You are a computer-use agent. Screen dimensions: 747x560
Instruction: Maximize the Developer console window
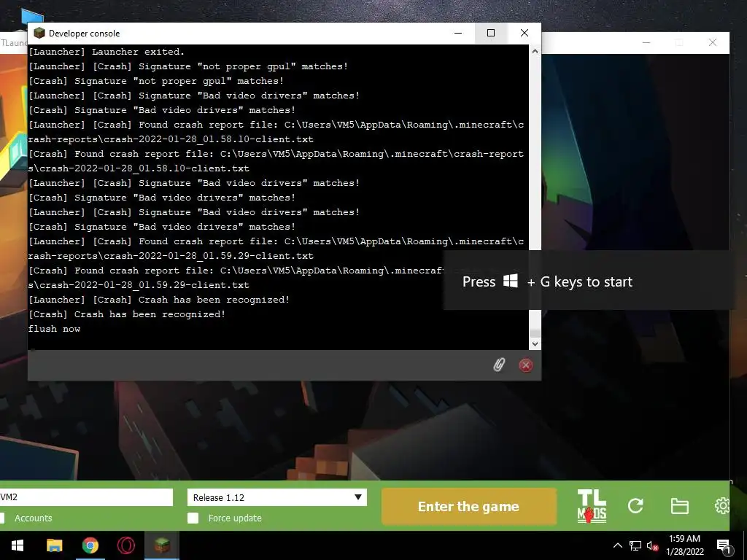pyautogui.click(x=491, y=33)
